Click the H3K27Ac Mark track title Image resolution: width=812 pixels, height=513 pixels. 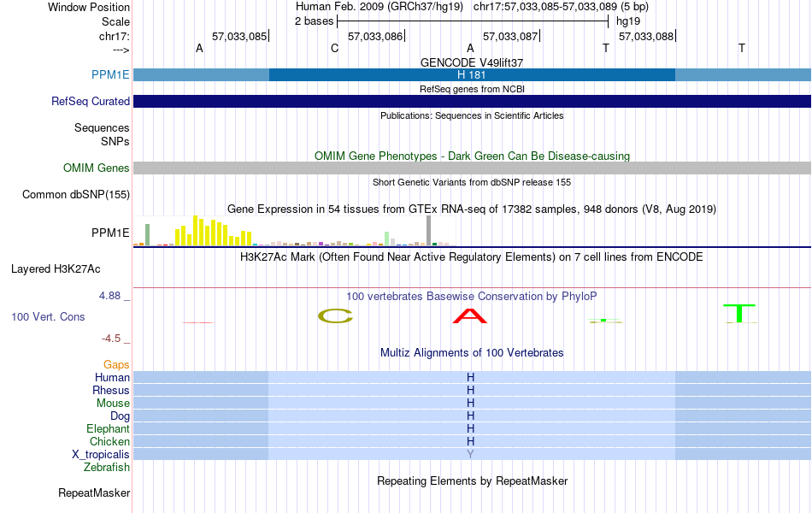(472, 257)
